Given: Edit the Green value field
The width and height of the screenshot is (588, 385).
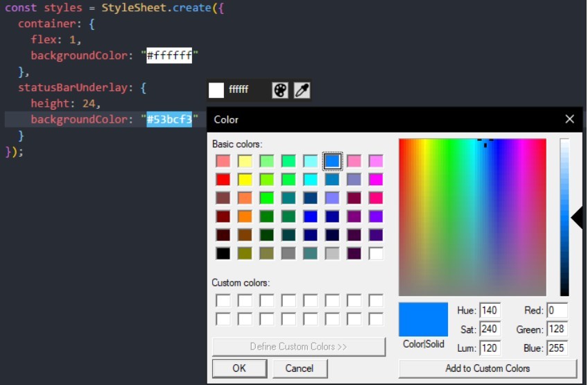Looking at the screenshot, I should pyautogui.click(x=557, y=329).
